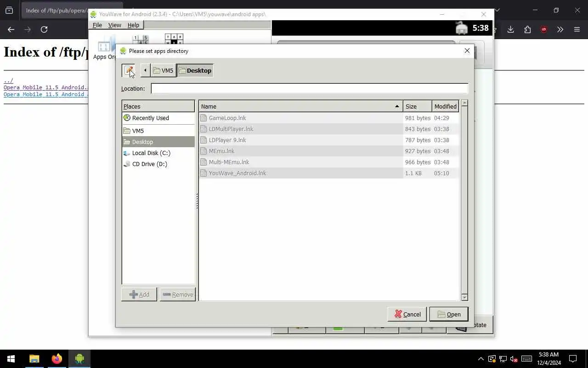Click the Local Disk (C:) drive icon

click(x=127, y=153)
